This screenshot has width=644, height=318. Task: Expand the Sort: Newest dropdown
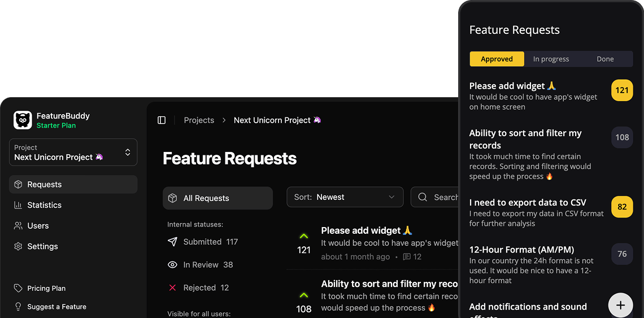[x=345, y=197]
